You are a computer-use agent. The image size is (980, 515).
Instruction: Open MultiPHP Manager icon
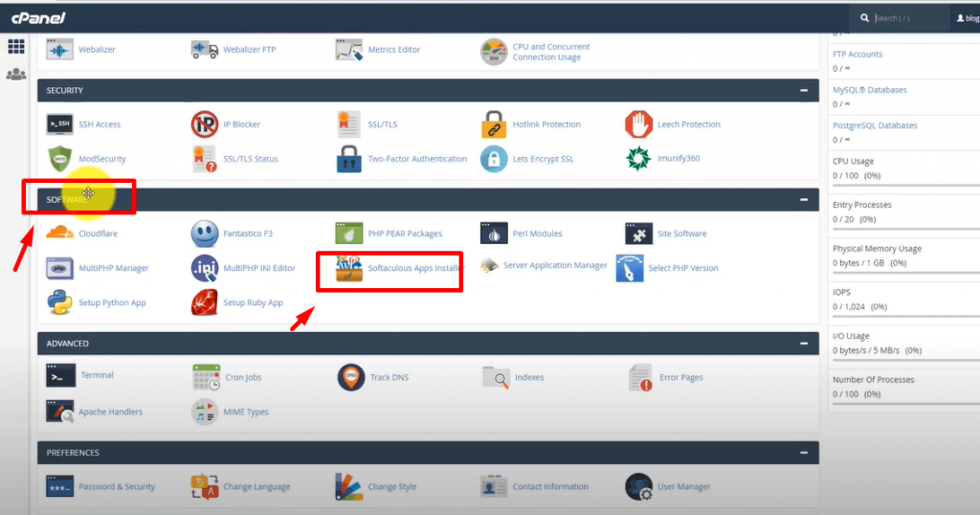[59, 268]
